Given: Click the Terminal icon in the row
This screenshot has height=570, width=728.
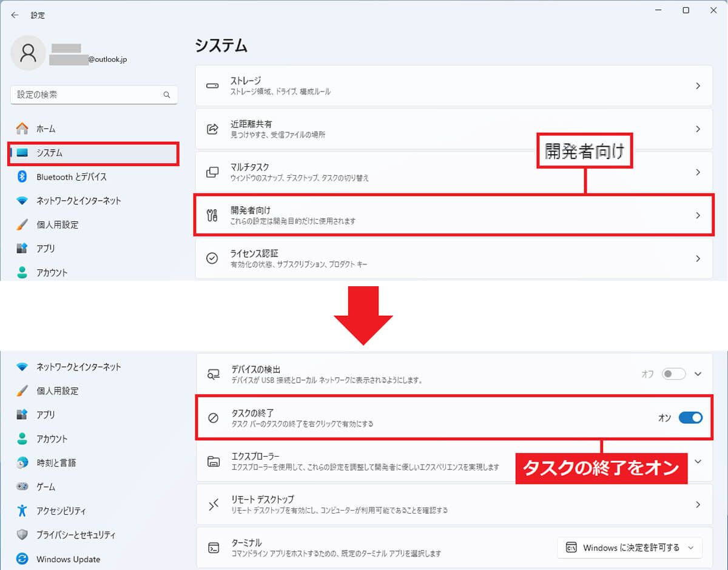Looking at the screenshot, I should 214,548.
